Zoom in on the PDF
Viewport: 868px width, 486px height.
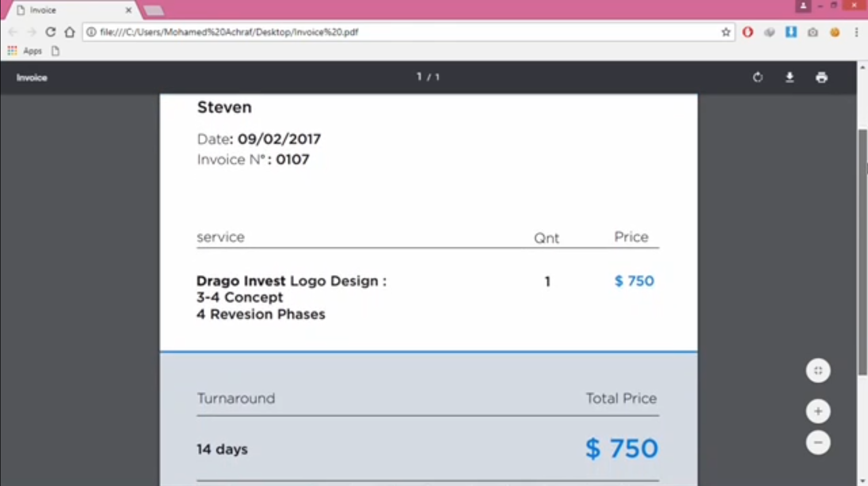[x=818, y=411]
